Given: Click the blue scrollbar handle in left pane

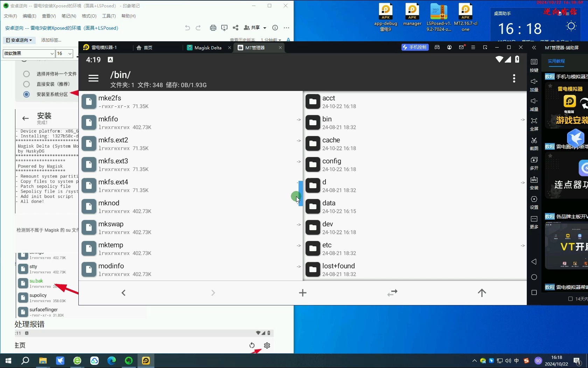Looking at the screenshot, I should pyautogui.click(x=300, y=193).
